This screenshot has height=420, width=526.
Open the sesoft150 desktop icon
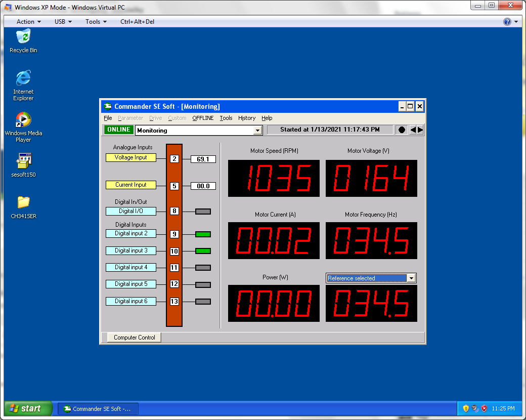pyautogui.click(x=23, y=162)
